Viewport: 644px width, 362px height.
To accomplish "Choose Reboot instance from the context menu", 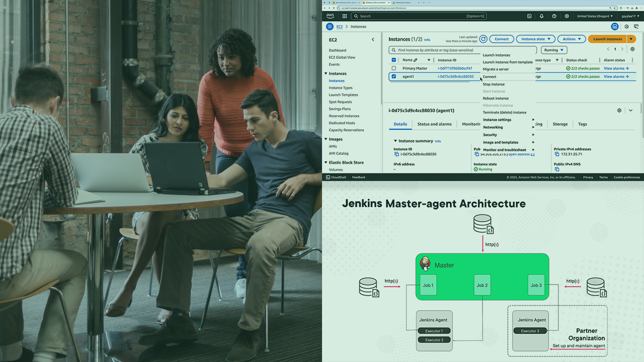I will (496, 99).
